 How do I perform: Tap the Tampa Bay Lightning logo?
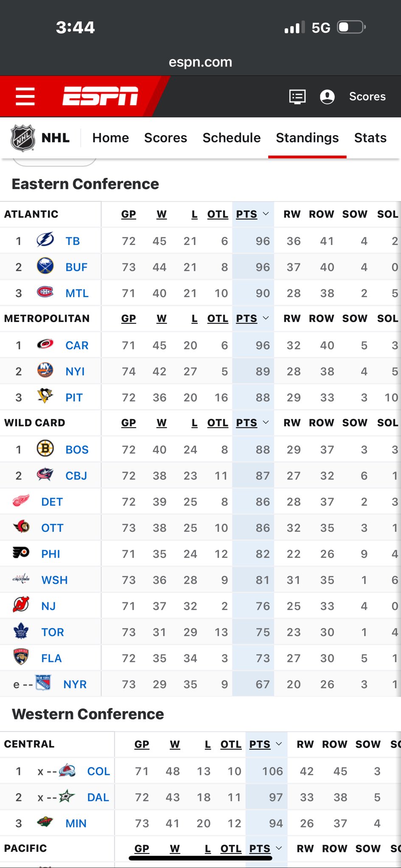click(45, 240)
